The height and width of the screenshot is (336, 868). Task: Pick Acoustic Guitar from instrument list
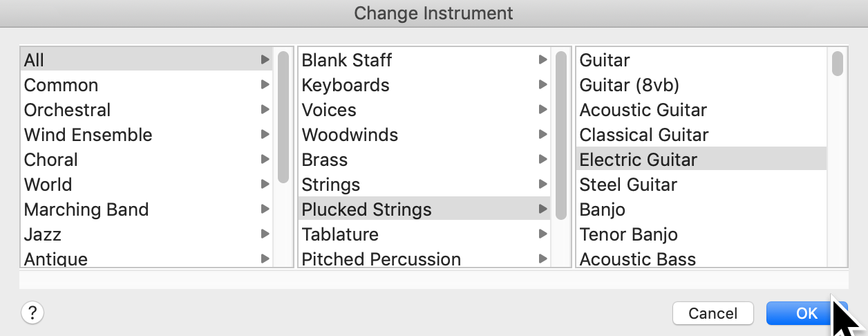coord(643,110)
